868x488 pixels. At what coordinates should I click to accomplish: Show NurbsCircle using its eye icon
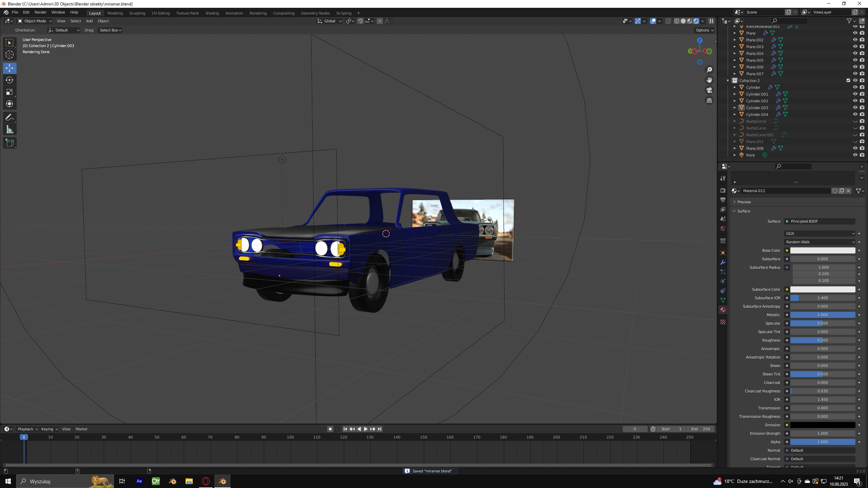pos(855,121)
